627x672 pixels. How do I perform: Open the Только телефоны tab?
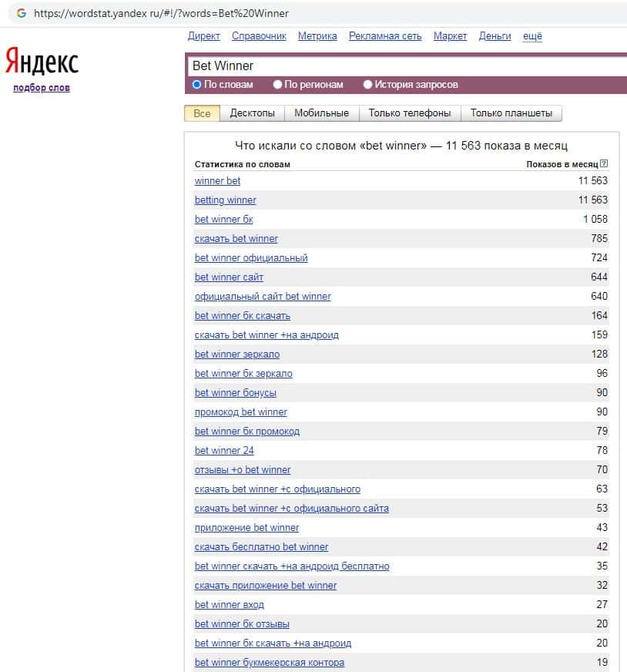tap(409, 113)
